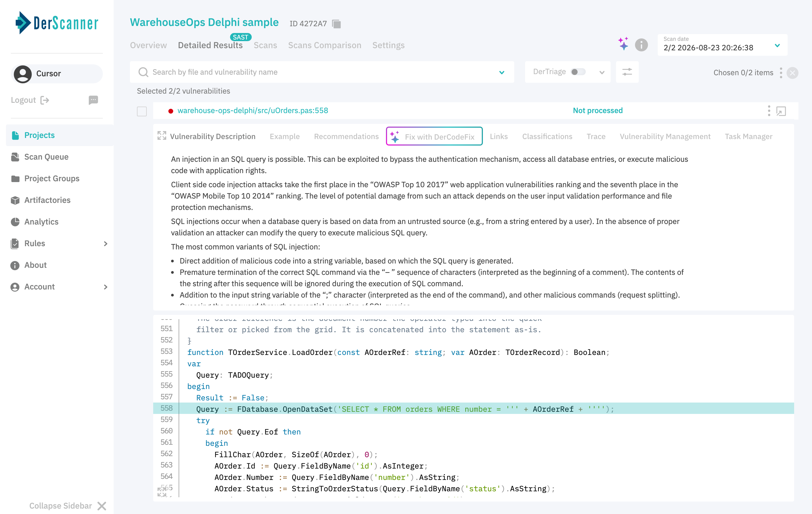Click the user avatar icon
Screen dimensions: 812x514
(22, 74)
